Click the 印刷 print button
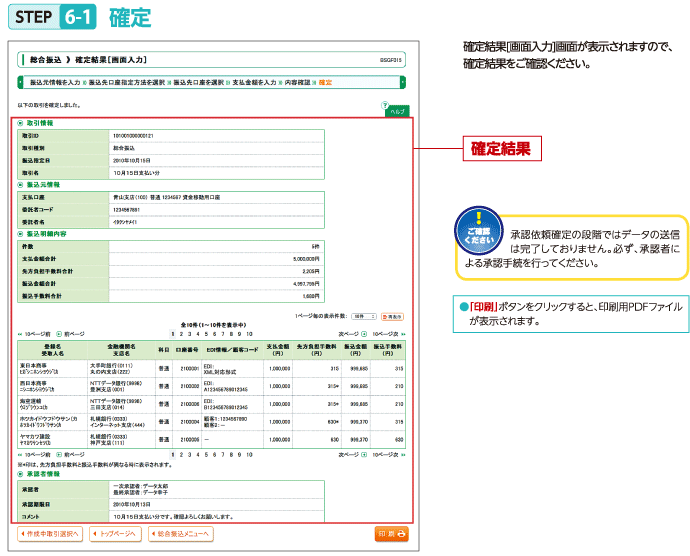 (391, 534)
